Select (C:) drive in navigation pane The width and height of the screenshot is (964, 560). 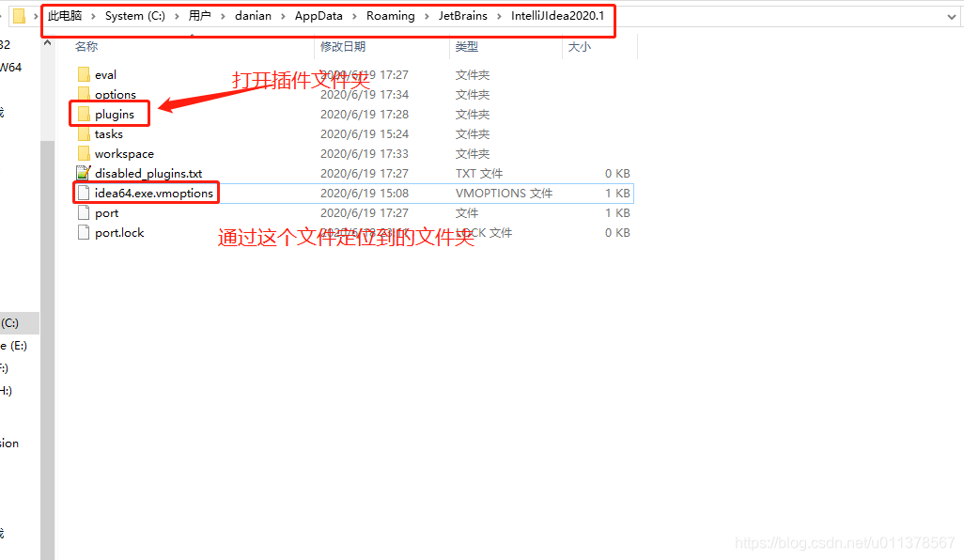(20, 323)
